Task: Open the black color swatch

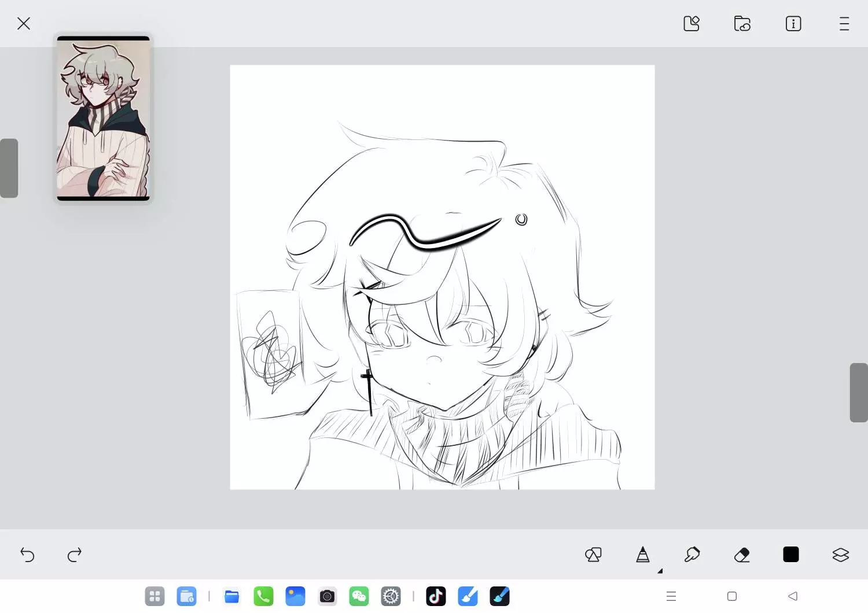Action: coord(791,555)
